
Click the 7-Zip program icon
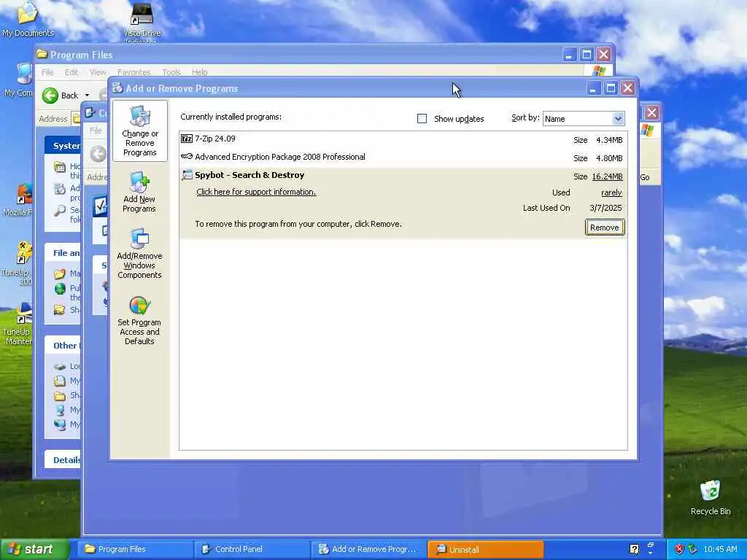point(186,139)
